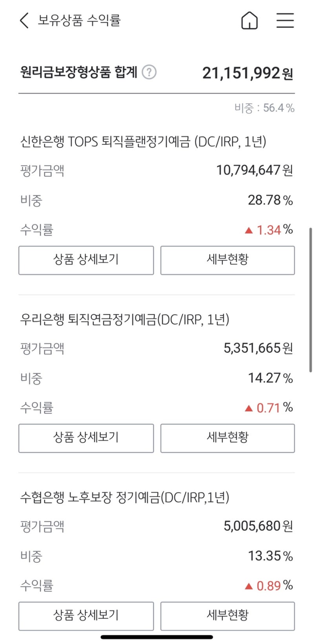
Task: Select the 수협은행 노후보장 정기예금 product title
Action: [125, 498]
